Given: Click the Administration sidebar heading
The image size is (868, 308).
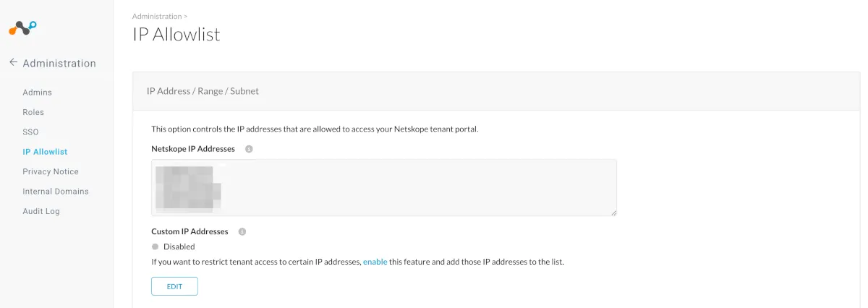Looking at the screenshot, I should coord(59,64).
